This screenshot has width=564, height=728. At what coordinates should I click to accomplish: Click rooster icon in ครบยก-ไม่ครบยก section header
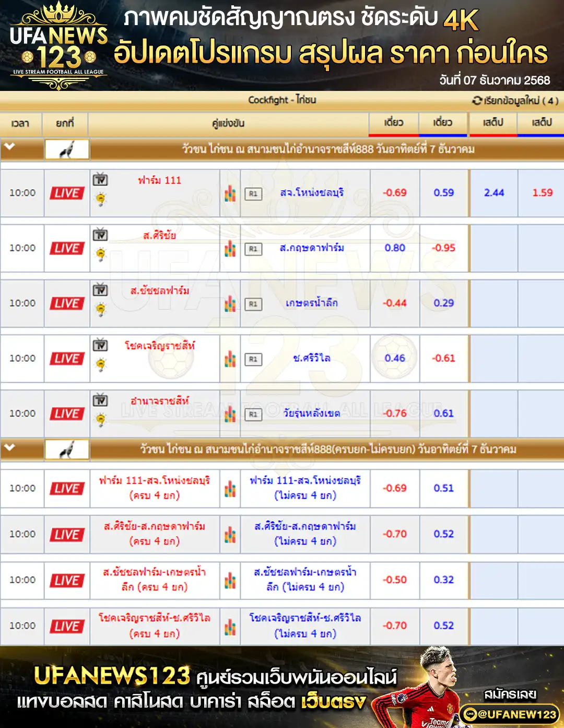tap(67, 449)
